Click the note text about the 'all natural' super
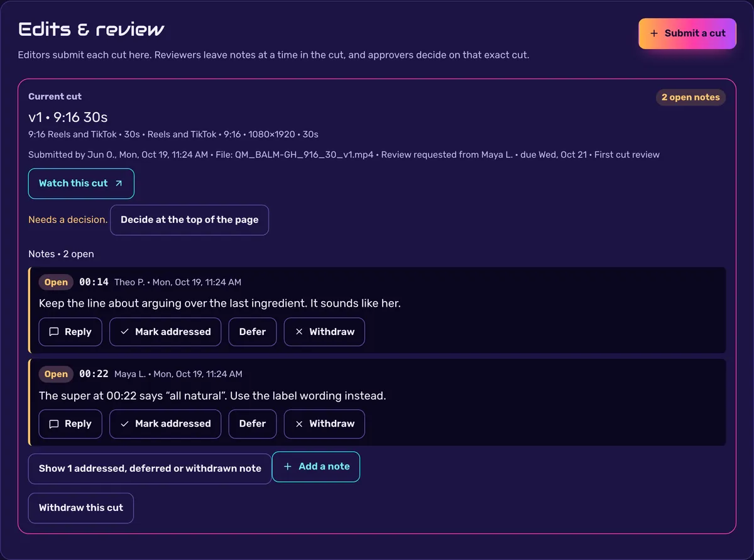754x560 pixels. pyautogui.click(x=212, y=396)
